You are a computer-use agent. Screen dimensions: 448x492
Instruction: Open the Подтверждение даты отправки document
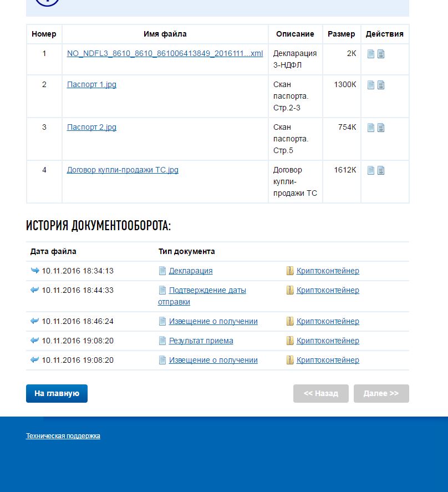pyautogui.click(x=207, y=291)
